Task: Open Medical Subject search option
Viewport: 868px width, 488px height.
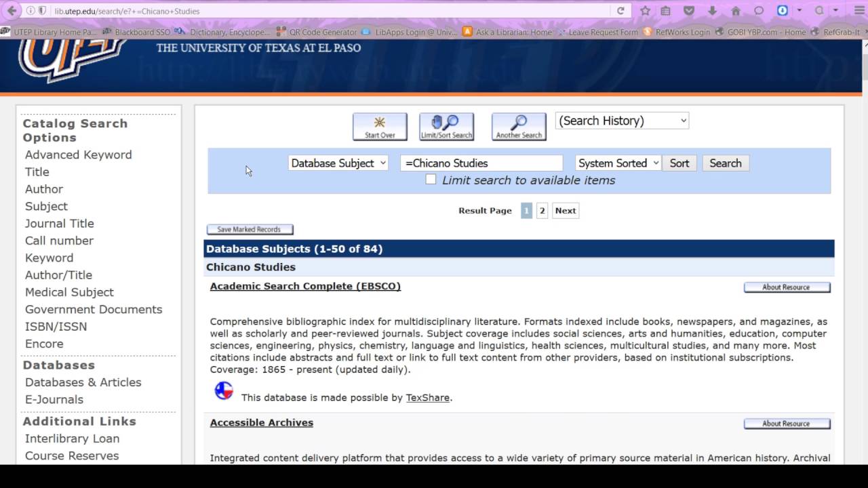Action: [x=69, y=292]
